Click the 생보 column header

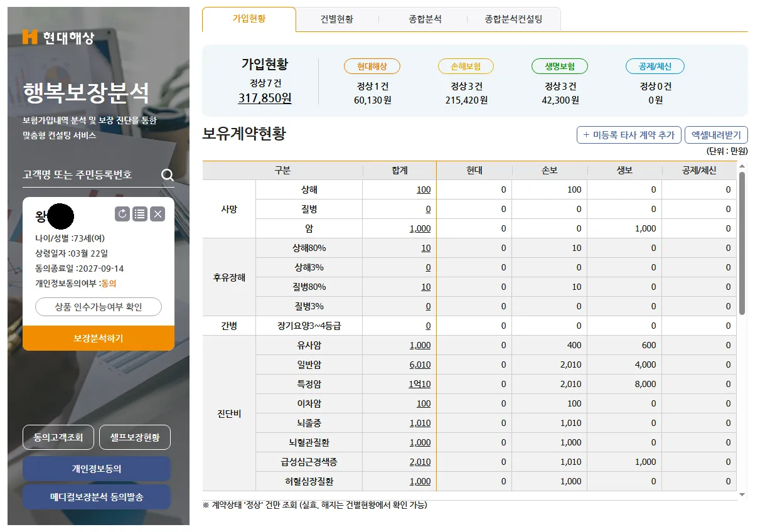point(625,170)
